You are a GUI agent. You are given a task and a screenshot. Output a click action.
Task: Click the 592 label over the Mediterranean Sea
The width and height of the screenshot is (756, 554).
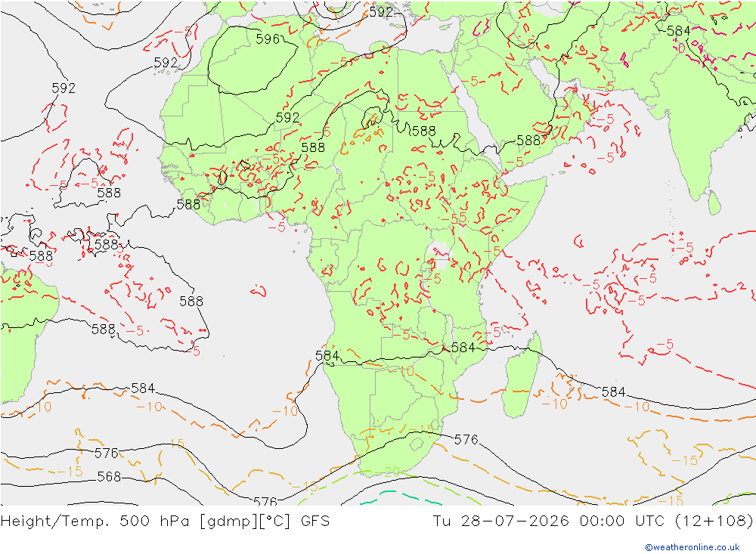click(381, 12)
